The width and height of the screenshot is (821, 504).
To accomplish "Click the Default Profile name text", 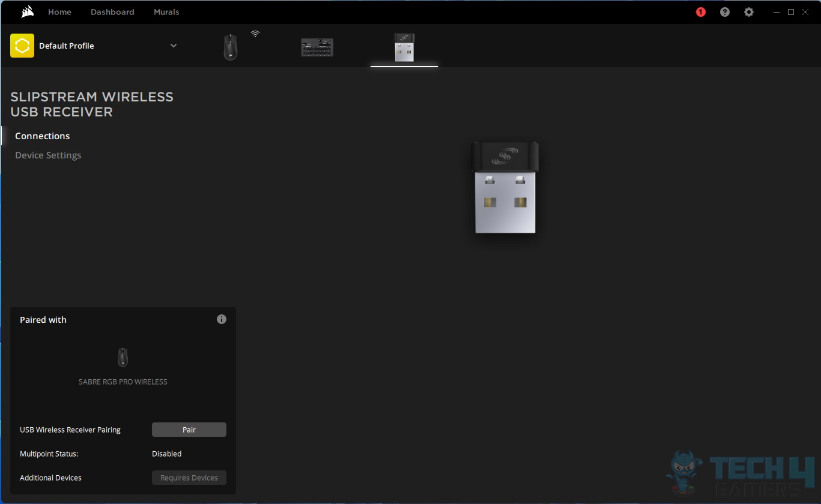I will [67, 46].
